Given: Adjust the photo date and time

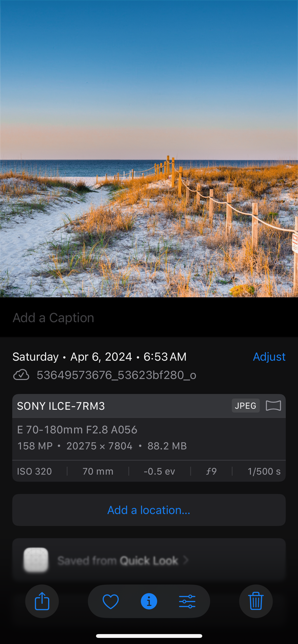Looking at the screenshot, I should coord(269,357).
